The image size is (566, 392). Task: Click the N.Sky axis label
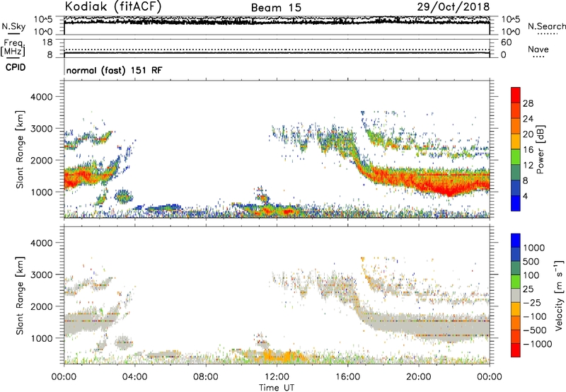pyautogui.click(x=13, y=26)
